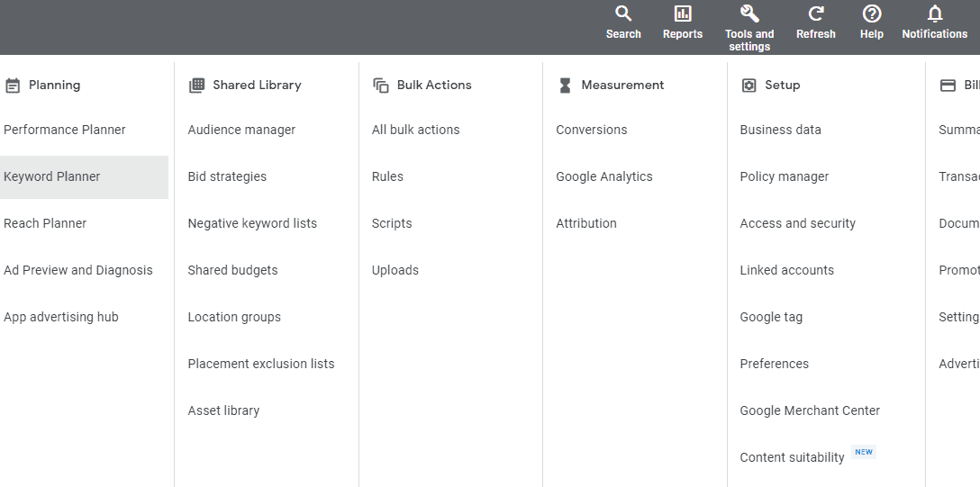Open Negative keyword lists

[252, 223]
